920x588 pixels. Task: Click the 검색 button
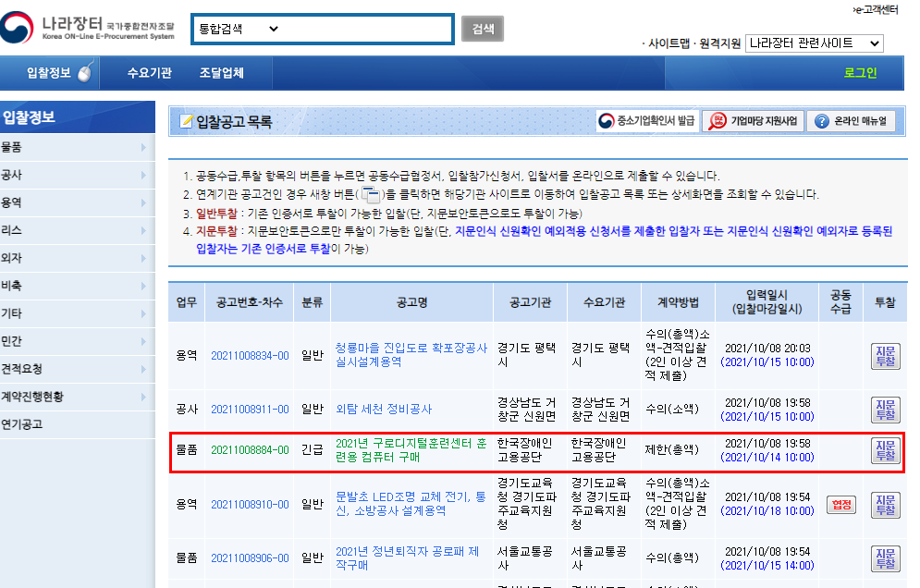tap(483, 29)
